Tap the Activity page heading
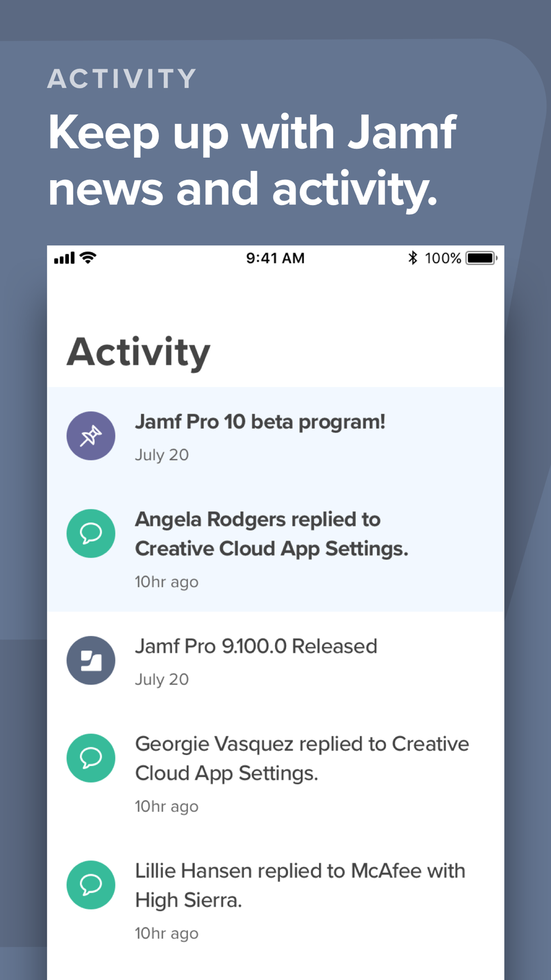Viewport: 551px width, 980px height. click(x=138, y=353)
